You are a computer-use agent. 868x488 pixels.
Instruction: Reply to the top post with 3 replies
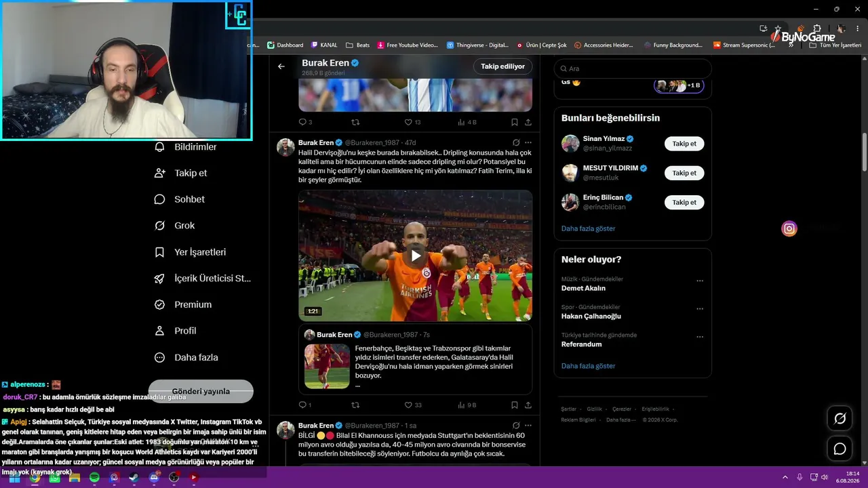(303, 122)
